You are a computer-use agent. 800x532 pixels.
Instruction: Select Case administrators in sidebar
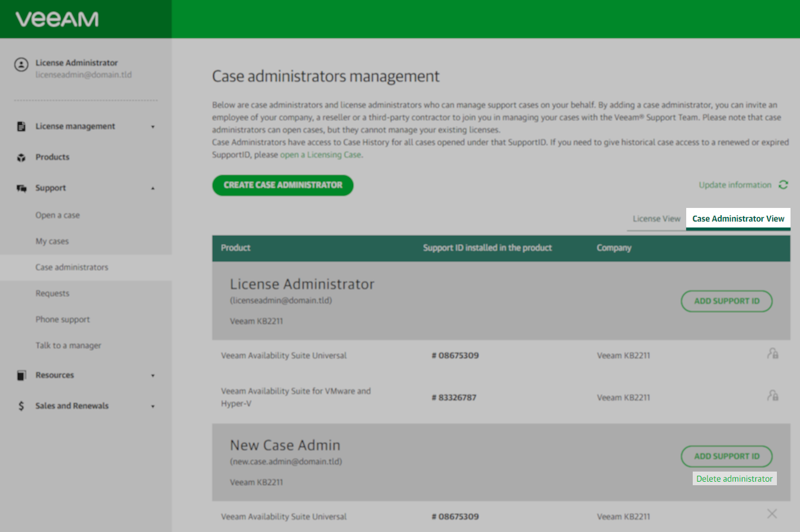point(72,267)
